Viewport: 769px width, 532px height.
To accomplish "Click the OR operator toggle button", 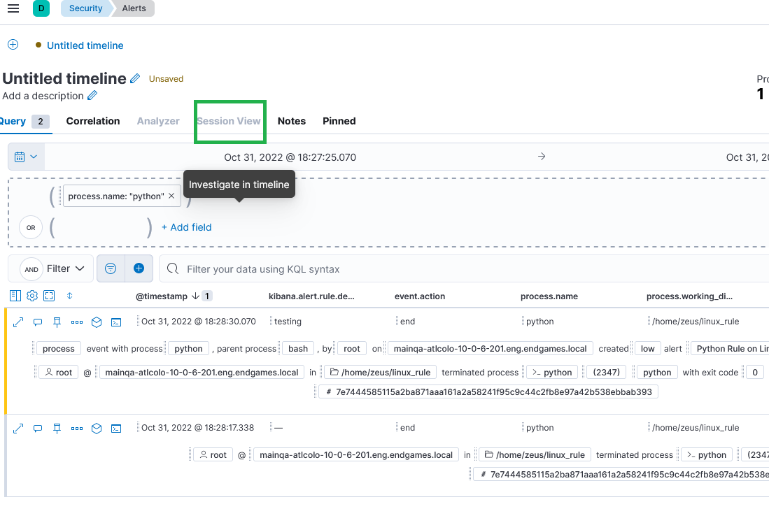I will [x=30, y=227].
